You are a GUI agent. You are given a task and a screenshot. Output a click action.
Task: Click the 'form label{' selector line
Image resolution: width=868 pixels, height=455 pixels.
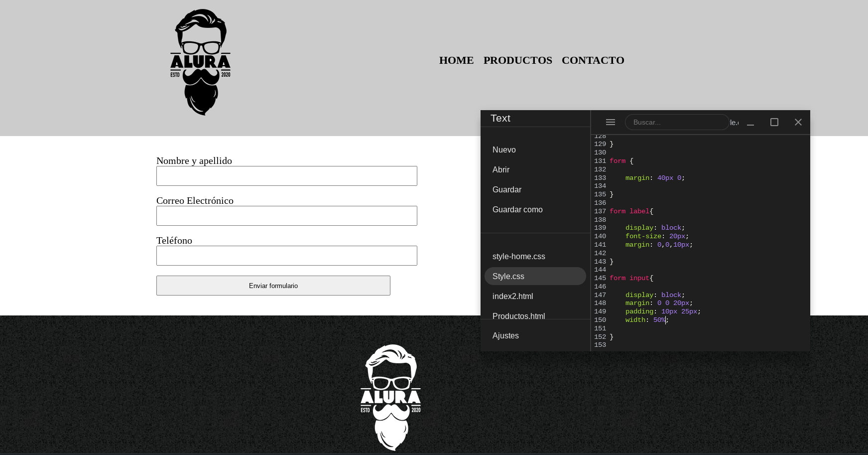pyautogui.click(x=631, y=211)
